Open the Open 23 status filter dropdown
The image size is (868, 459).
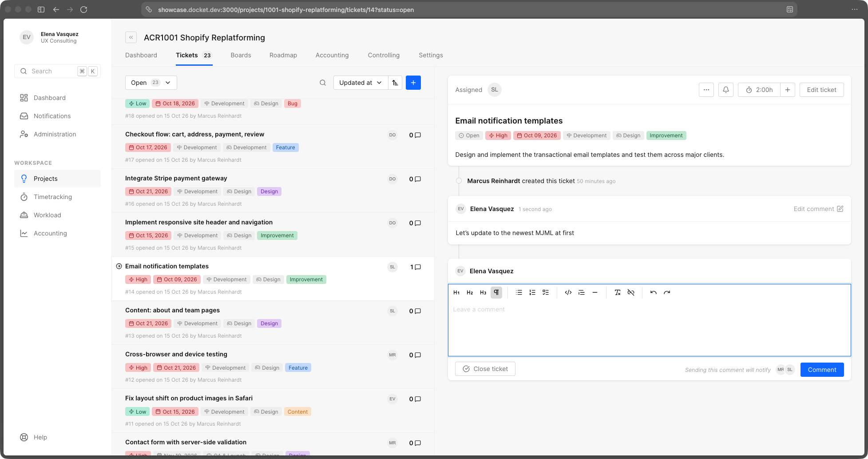tap(151, 83)
